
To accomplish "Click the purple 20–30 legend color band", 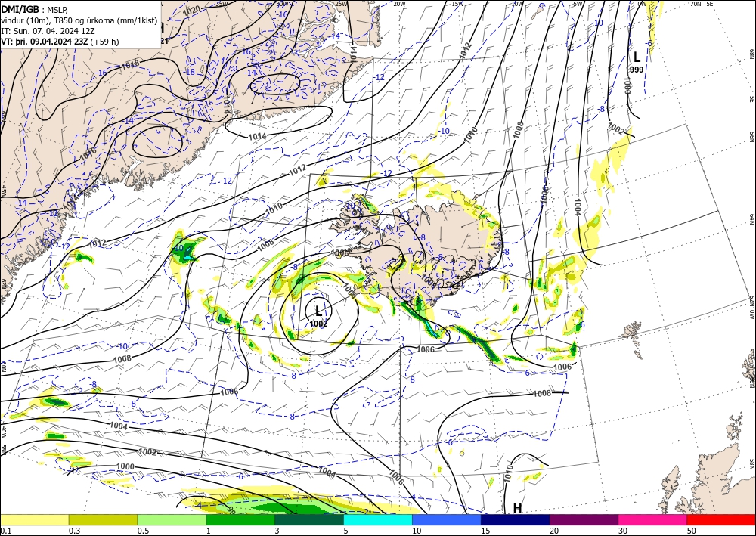I will [x=584, y=519].
